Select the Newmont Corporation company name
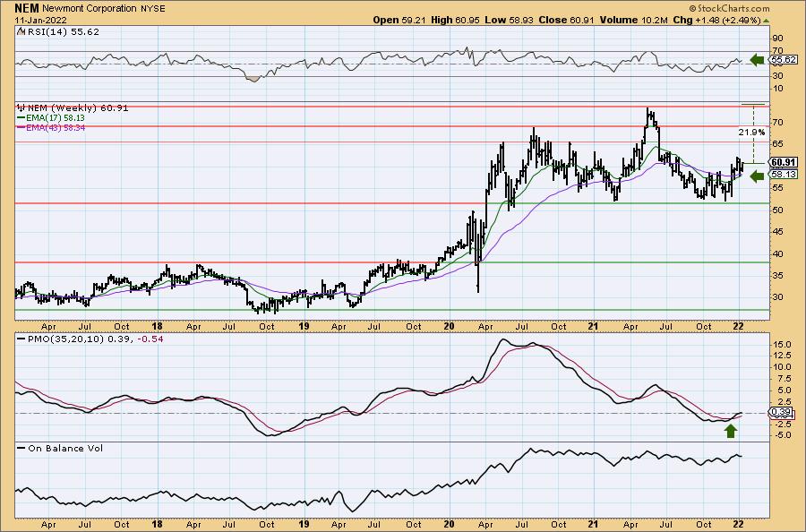The width and height of the screenshot is (806, 532). pos(90,9)
